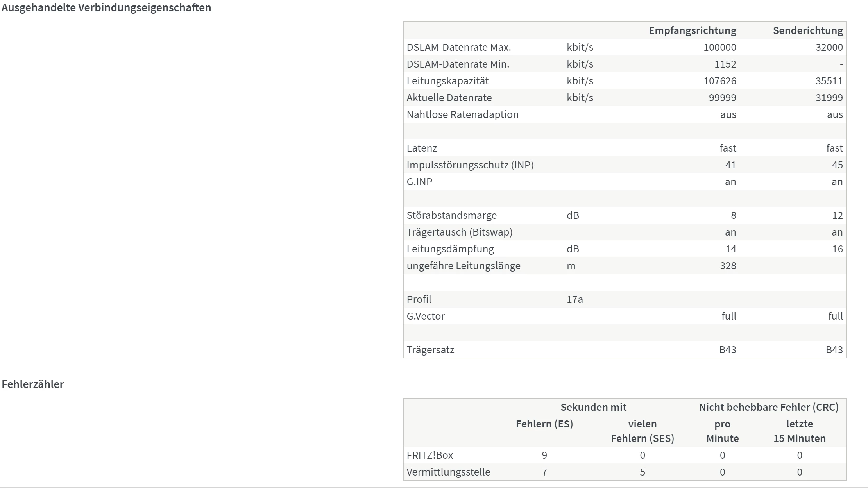Click the Ausgehandelte Verbindungseigenschaften heading

106,8
